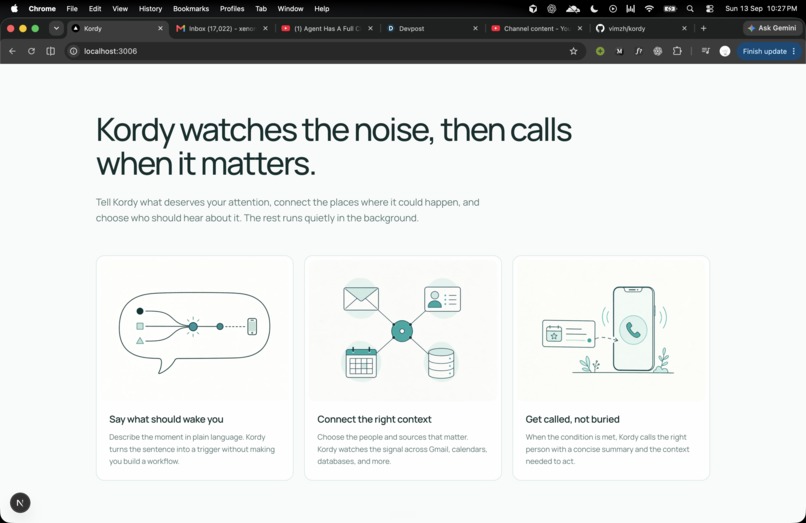The width and height of the screenshot is (806, 523).
Task: Open the Bookmarks menu
Action: pos(191,9)
